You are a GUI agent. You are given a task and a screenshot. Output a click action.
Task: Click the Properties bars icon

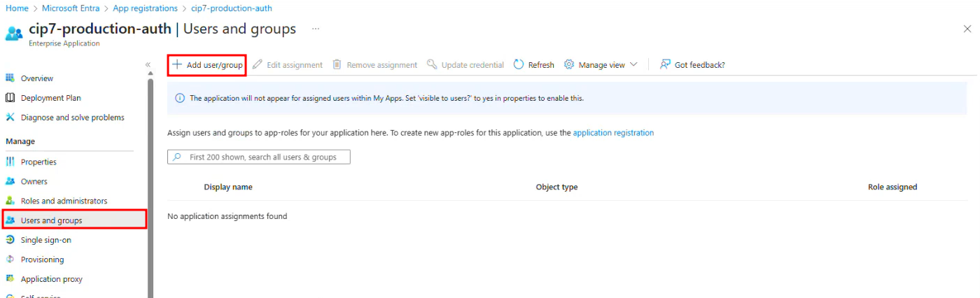[10, 162]
